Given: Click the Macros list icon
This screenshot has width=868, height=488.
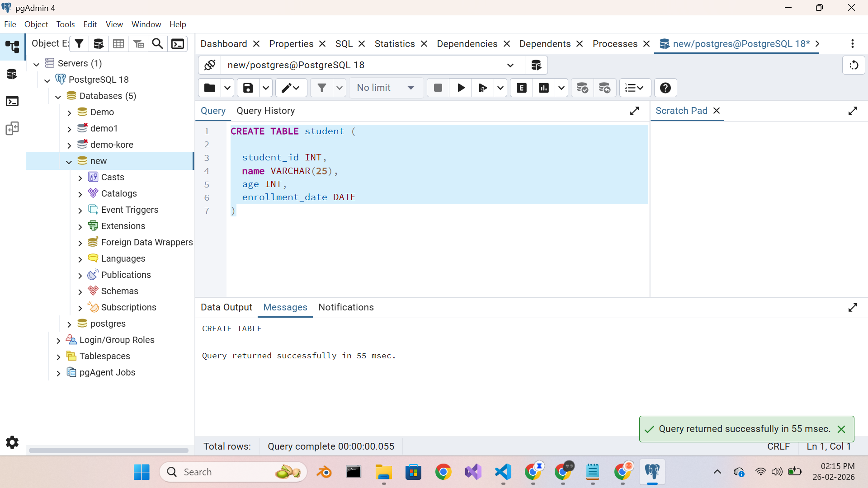Looking at the screenshot, I should coord(634,88).
